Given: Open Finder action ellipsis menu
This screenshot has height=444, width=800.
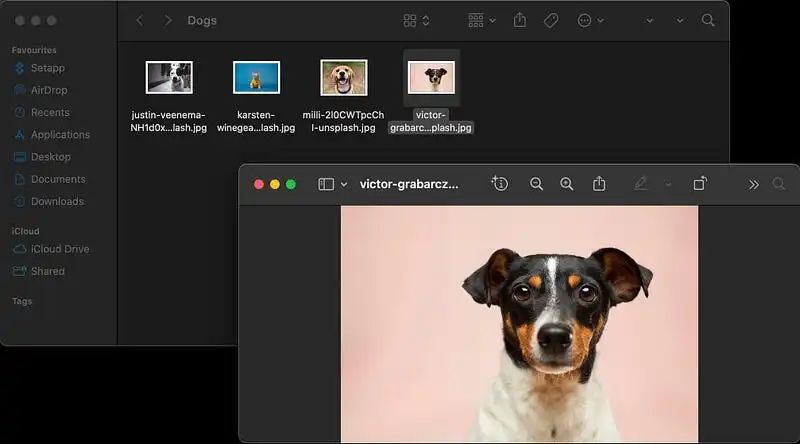Looking at the screenshot, I should (590, 20).
